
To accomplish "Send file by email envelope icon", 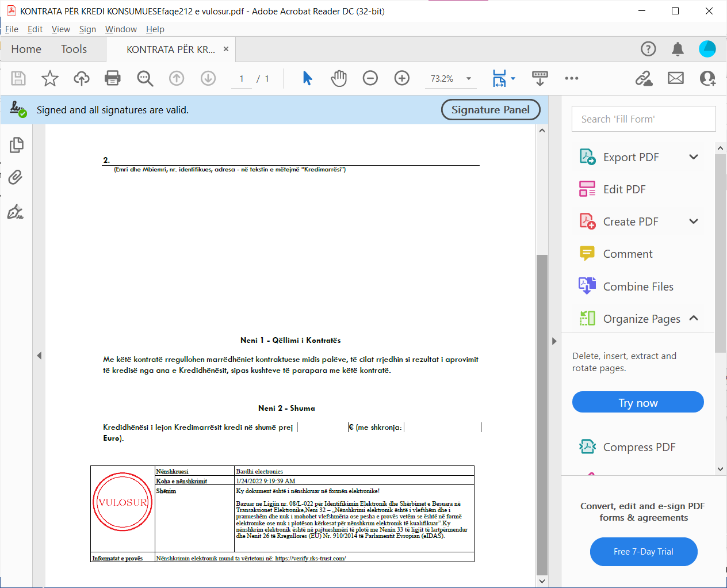I will (x=676, y=78).
